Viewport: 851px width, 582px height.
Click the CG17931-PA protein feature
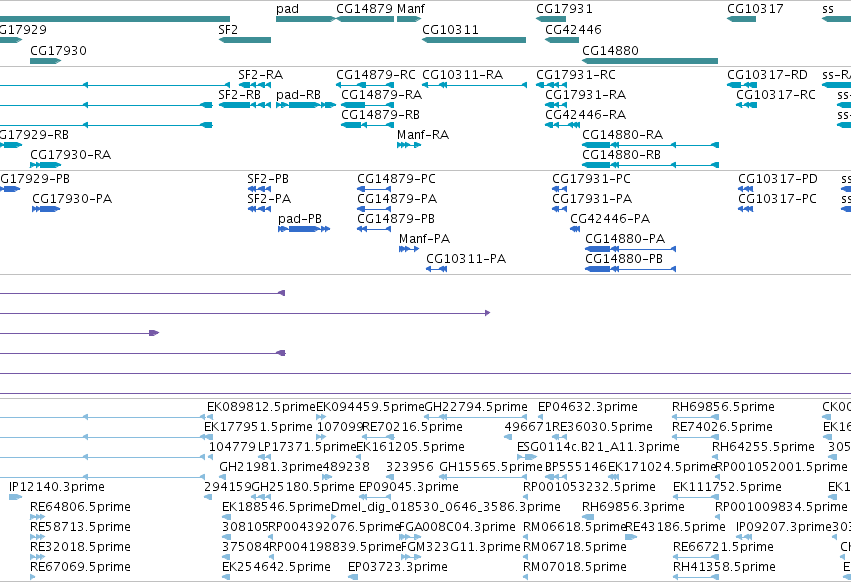pos(560,209)
